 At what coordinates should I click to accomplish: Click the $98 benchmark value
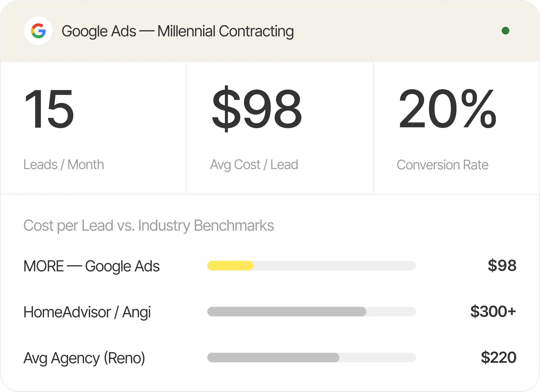click(502, 266)
